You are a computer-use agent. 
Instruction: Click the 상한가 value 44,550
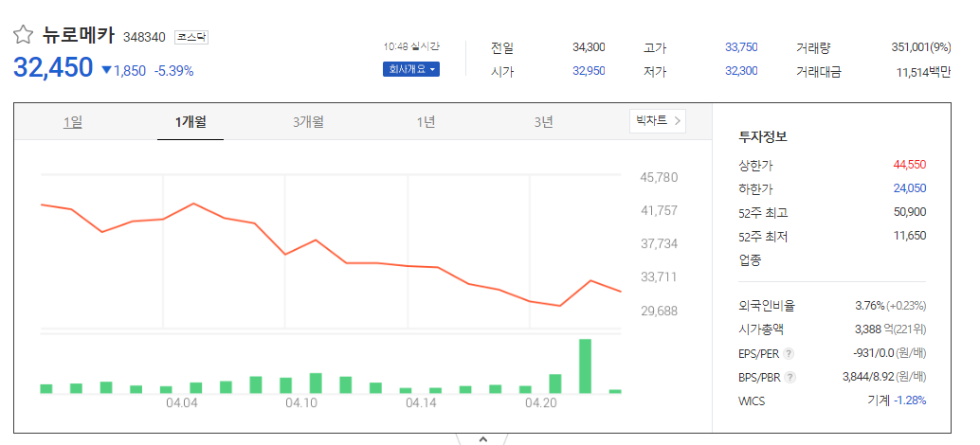click(x=910, y=166)
